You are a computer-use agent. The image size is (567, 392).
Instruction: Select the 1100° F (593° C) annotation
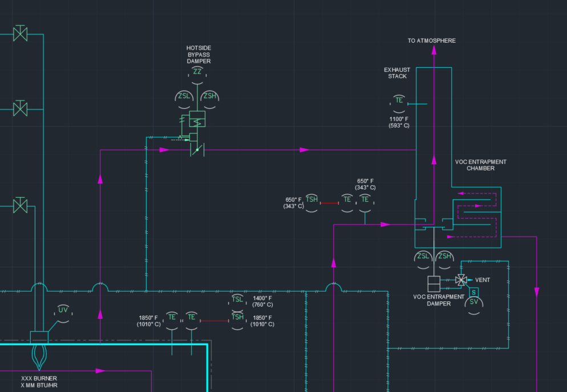pos(399,122)
